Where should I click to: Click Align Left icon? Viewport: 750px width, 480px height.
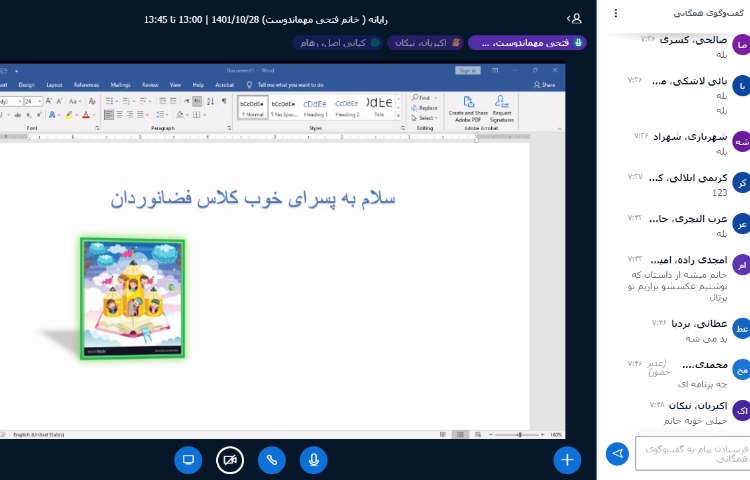(x=109, y=115)
